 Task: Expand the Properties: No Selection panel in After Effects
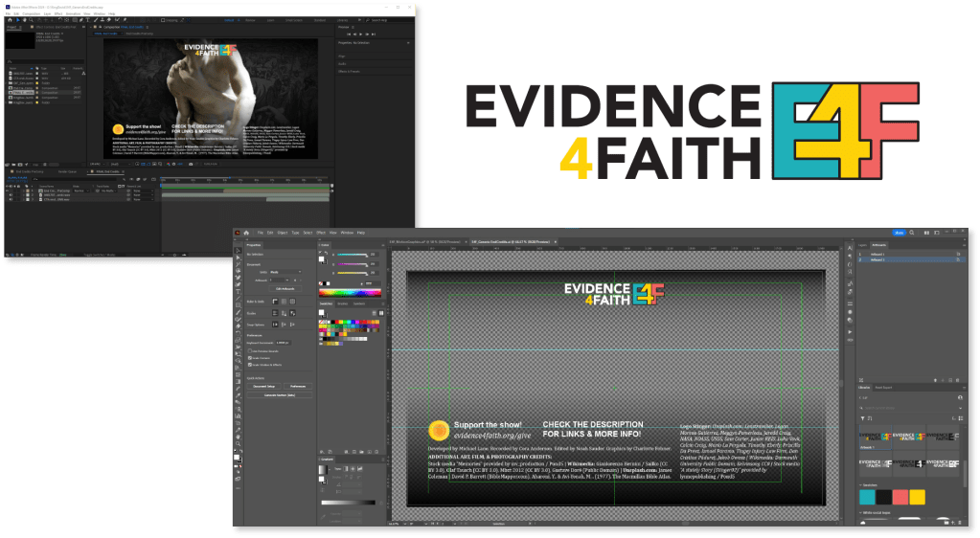point(408,43)
